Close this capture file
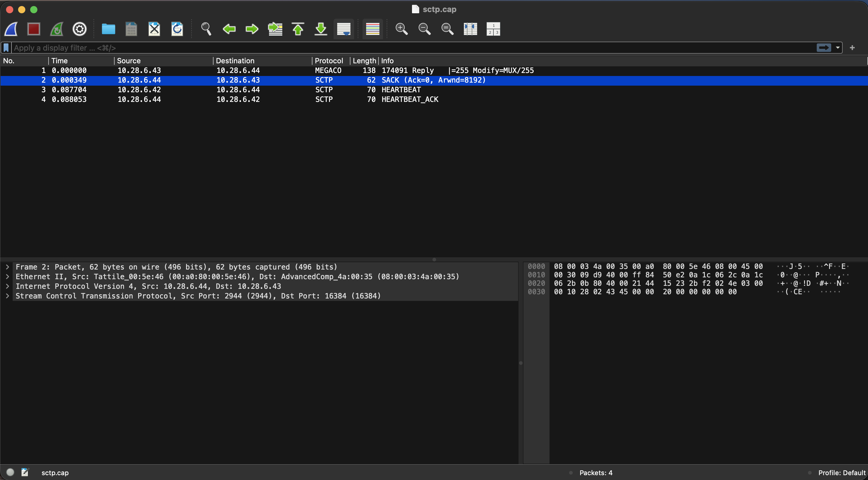Viewport: 868px width, 480px height. coord(154,29)
